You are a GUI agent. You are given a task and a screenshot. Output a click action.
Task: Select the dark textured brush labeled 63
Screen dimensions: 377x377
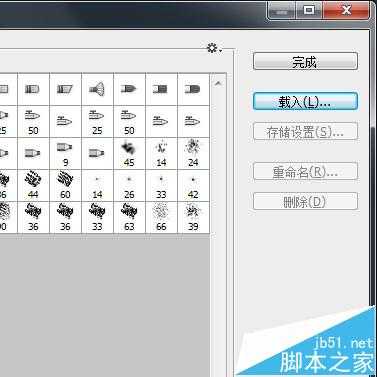(129, 217)
